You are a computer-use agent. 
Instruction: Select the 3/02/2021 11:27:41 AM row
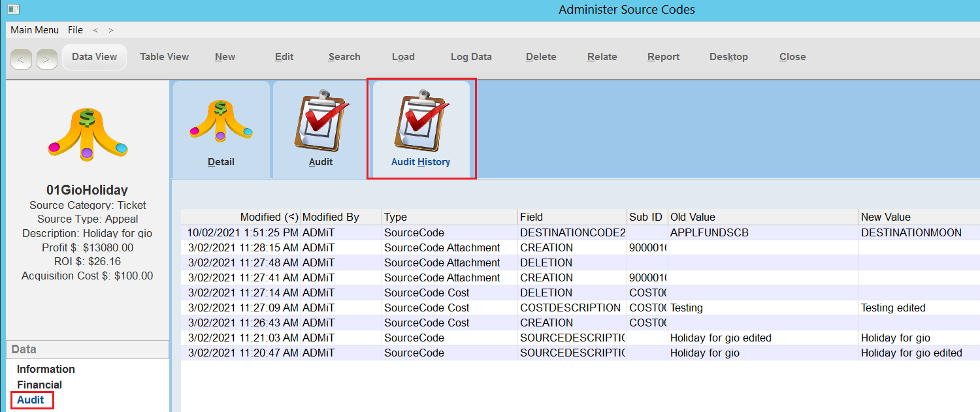(x=580, y=277)
